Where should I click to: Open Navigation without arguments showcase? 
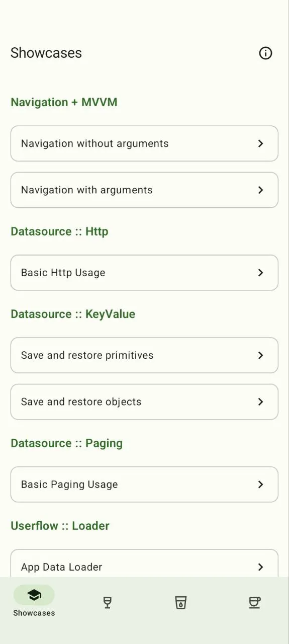pyautogui.click(x=144, y=143)
